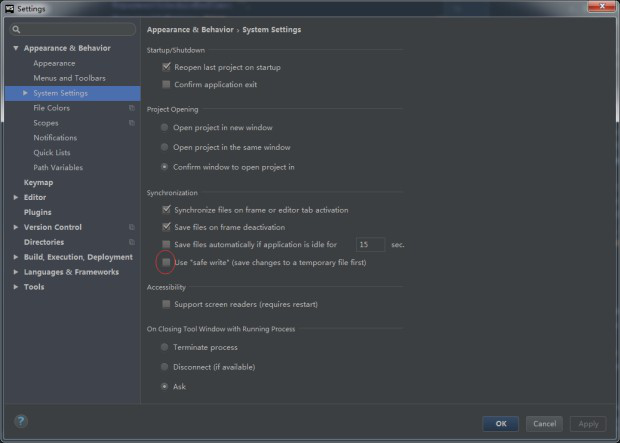Click the search magnifier icon in settings

pos(16,29)
